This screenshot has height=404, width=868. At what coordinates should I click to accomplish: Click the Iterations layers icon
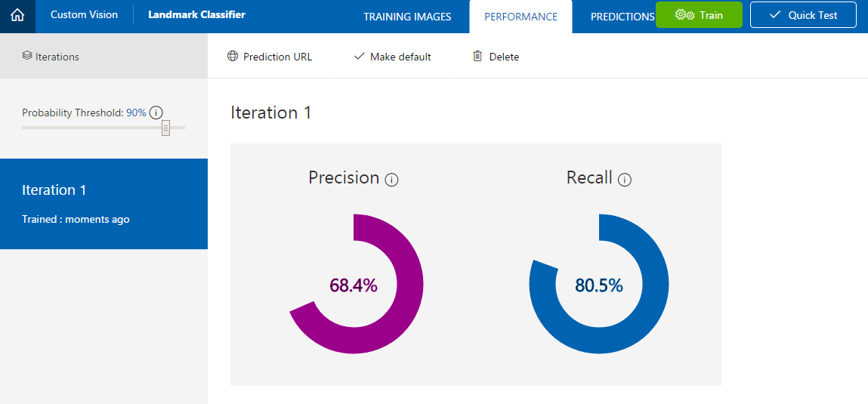pos(27,56)
